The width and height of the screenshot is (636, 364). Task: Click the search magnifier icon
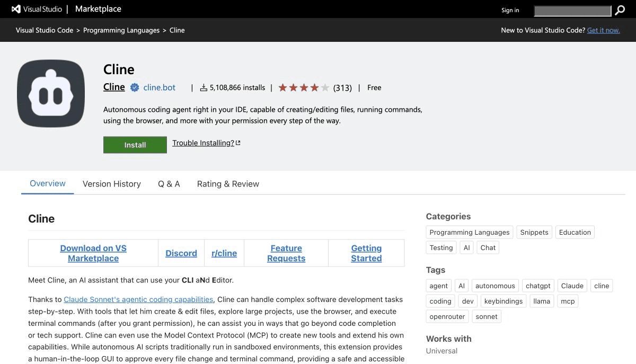tap(620, 11)
